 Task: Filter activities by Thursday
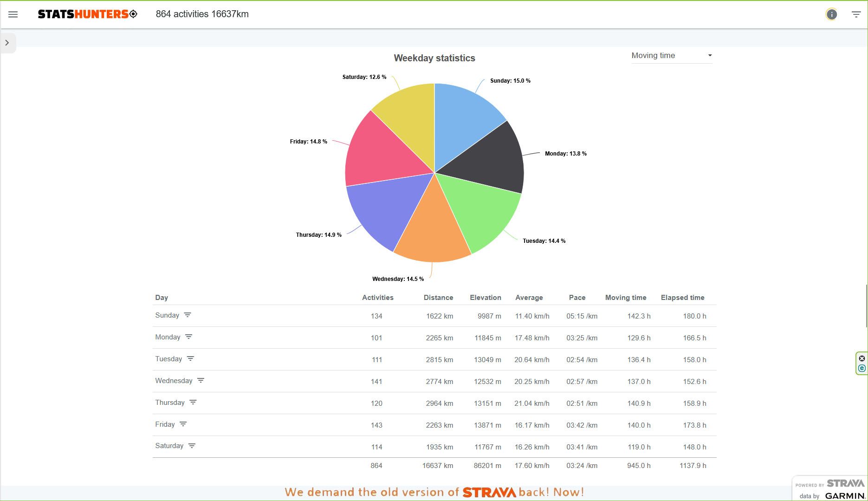tap(193, 403)
